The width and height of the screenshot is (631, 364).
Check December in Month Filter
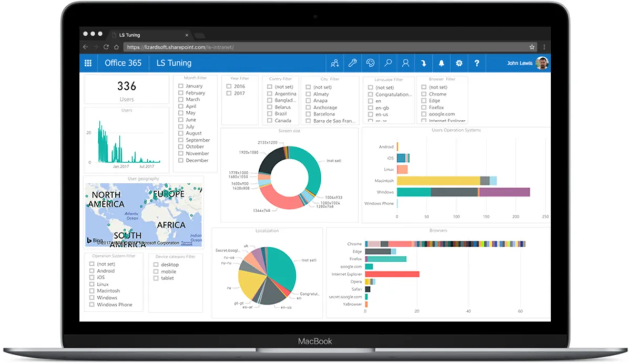pos(181,160)
